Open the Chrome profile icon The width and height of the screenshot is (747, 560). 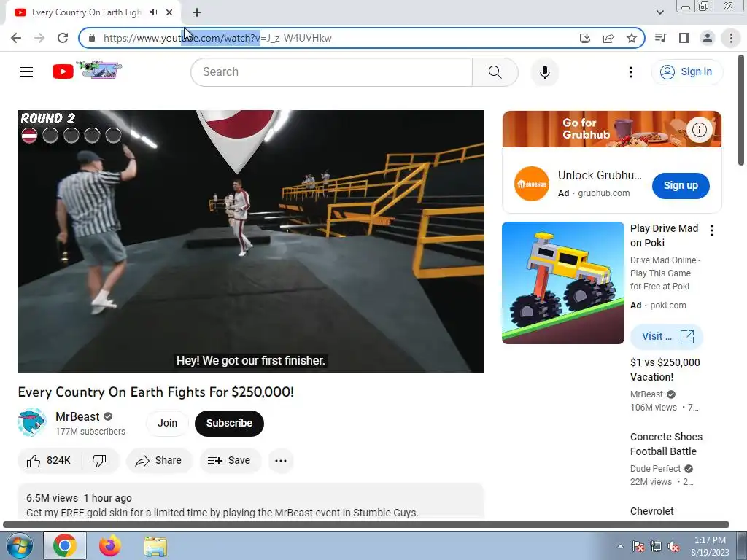click(708, 38)
